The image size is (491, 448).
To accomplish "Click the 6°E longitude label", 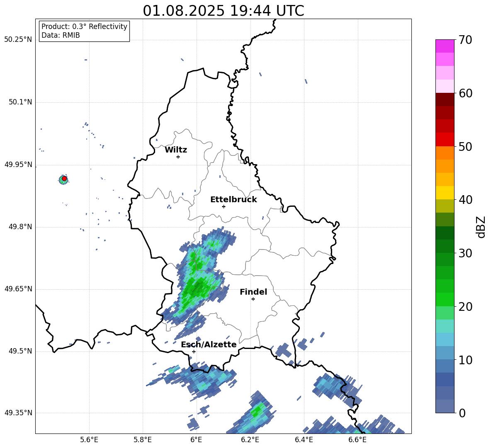I will click(x=196, y=440).
